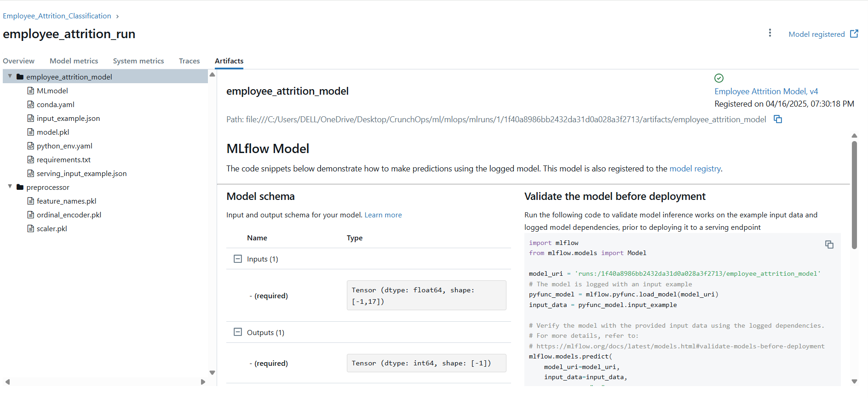Viewport: 868px width, 398px height.
Task: Switch to the Model metrics tab
Action: point(74,61)
